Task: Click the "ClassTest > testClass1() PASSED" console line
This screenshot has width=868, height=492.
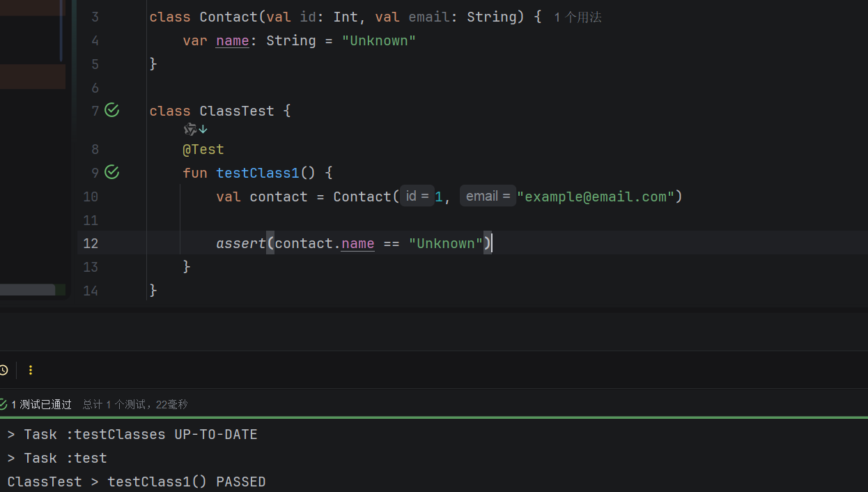Action: [137, 482]
